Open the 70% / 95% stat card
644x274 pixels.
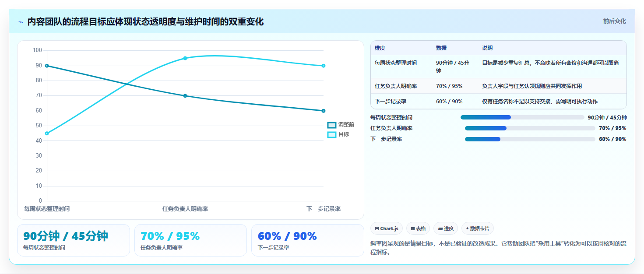pos(191,240)
